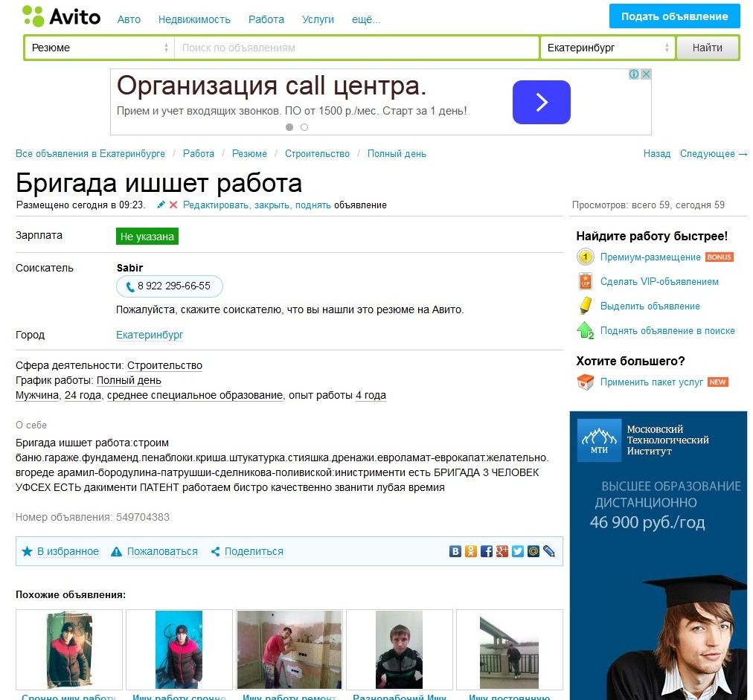This screenshot has height=700, width=753.
Task: Select the first ad carousel dot
Action: [x=289, y=127]
